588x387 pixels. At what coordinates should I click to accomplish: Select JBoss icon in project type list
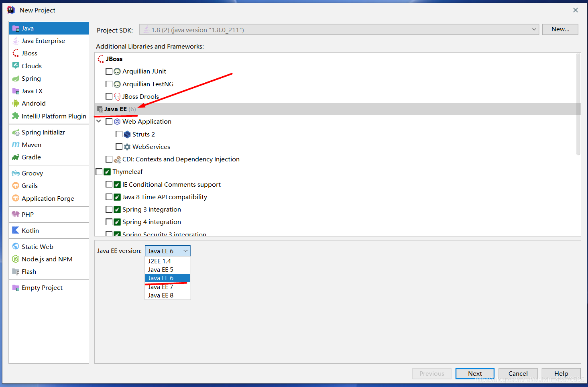pos(16,53)
